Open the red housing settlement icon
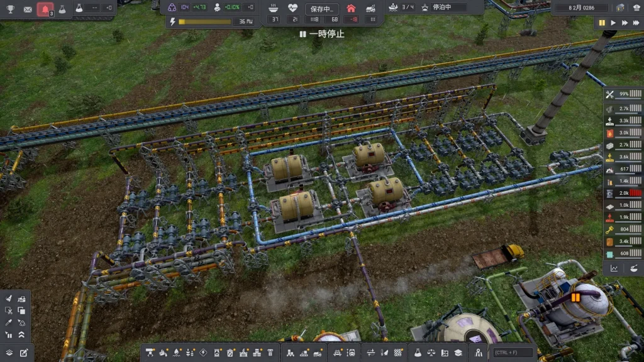 point(351,8)
